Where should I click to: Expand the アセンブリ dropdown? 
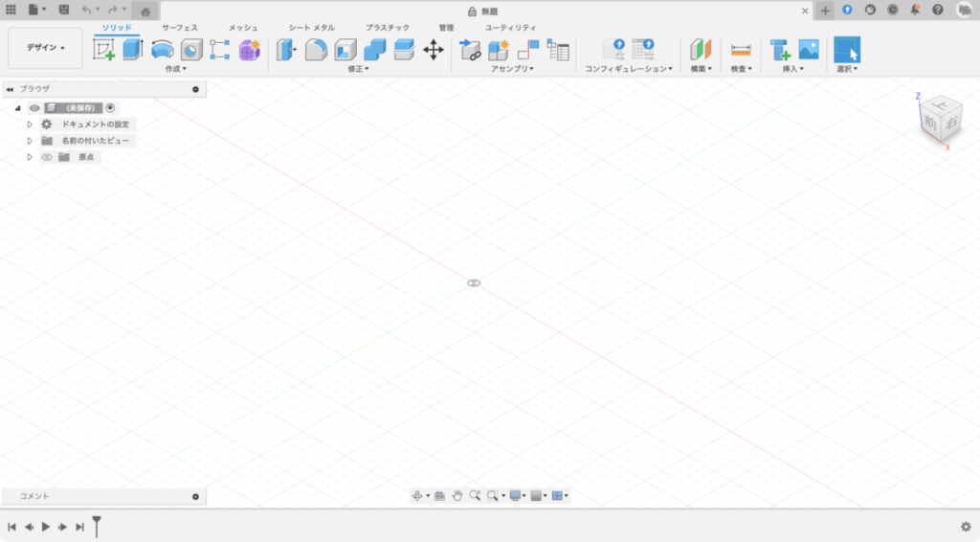(x=512, y=69)
